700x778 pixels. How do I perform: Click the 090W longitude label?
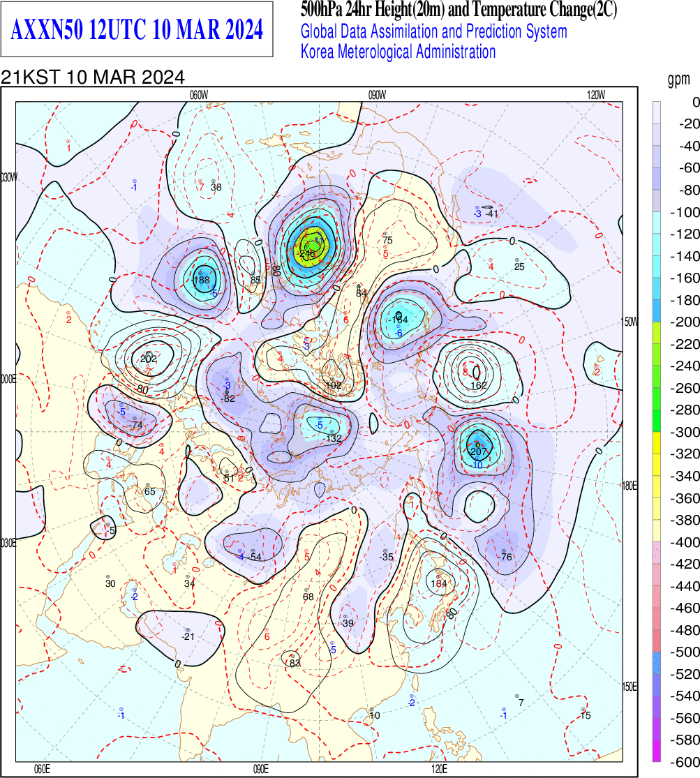tap(378, 96)
